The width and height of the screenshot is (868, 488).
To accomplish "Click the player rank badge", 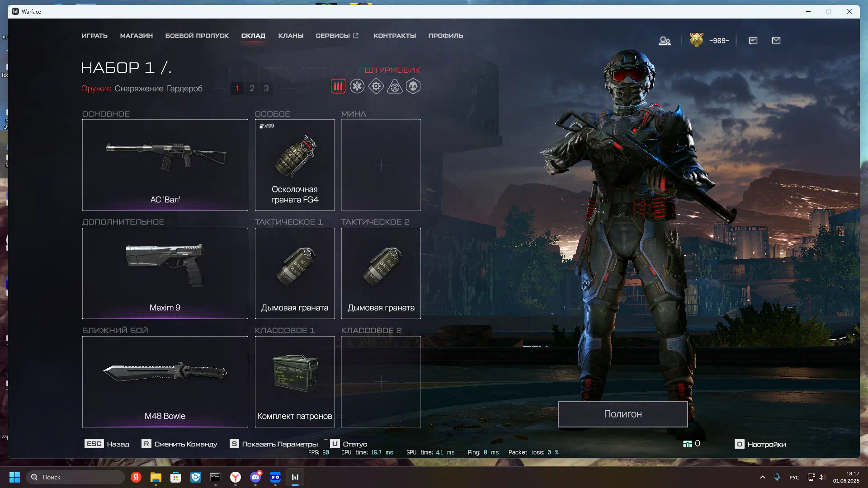I will tap(697, 40).
